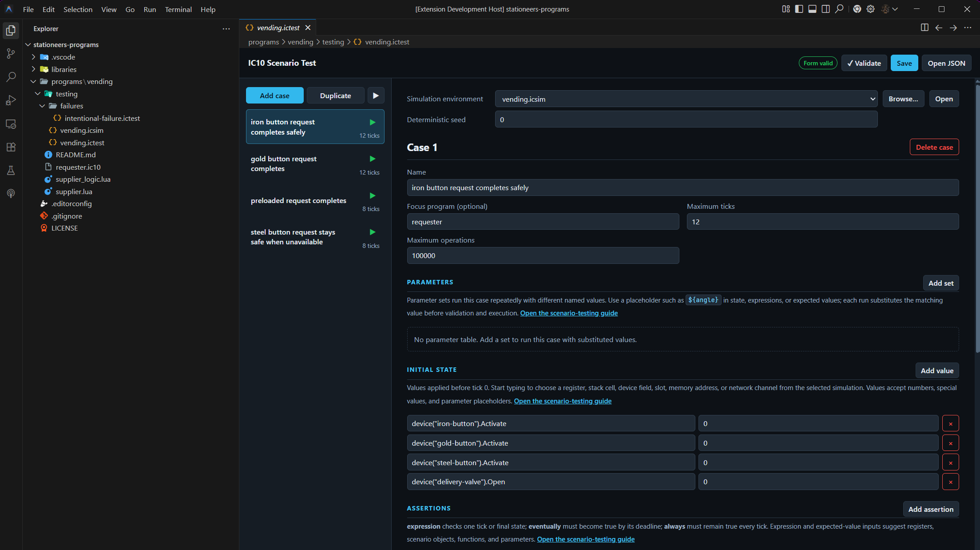Image resolution: width=980 pixels, height=550 pixels.
Task: Go back with the left arrow
Action: point(939,28)
